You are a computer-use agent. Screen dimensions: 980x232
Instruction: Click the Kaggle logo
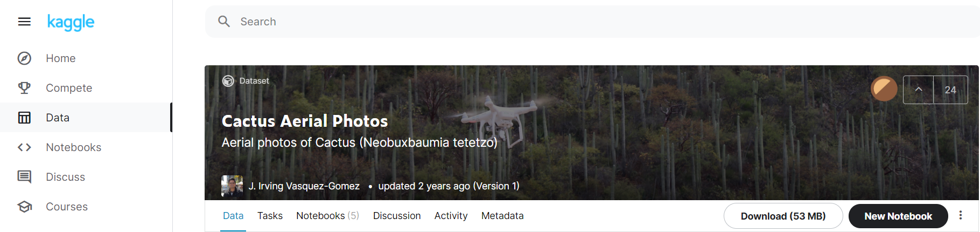coord(71,22)
